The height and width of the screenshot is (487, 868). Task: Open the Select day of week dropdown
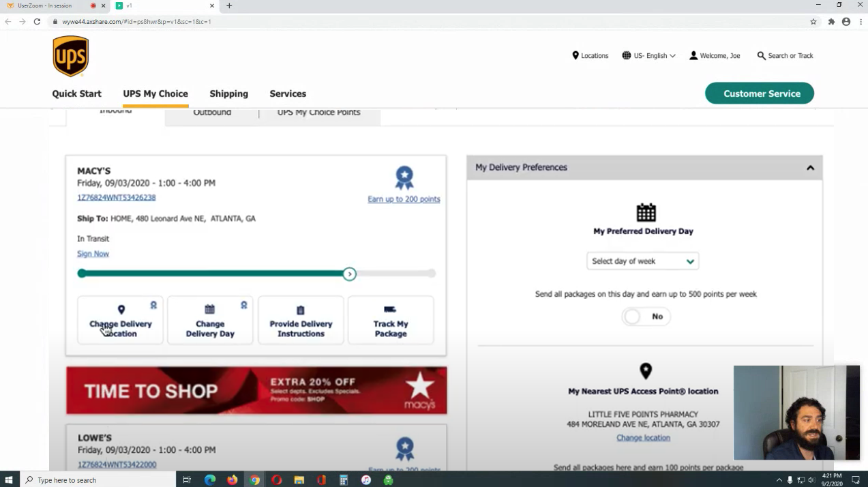642,261
